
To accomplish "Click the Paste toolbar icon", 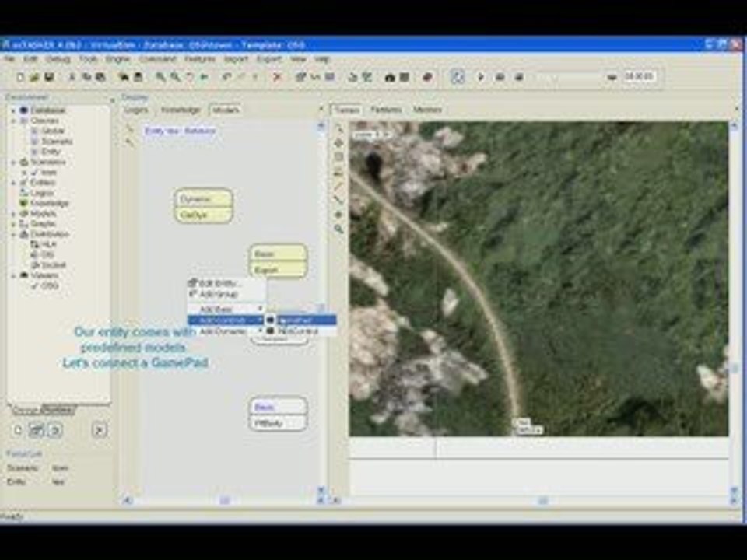I will click(x=100, y=77).
